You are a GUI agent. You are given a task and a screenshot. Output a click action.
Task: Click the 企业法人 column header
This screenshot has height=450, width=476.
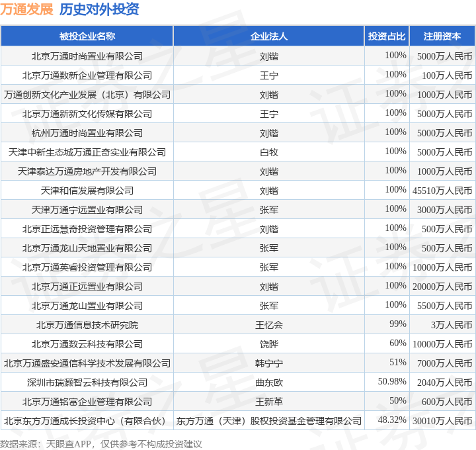click(268, 36)
